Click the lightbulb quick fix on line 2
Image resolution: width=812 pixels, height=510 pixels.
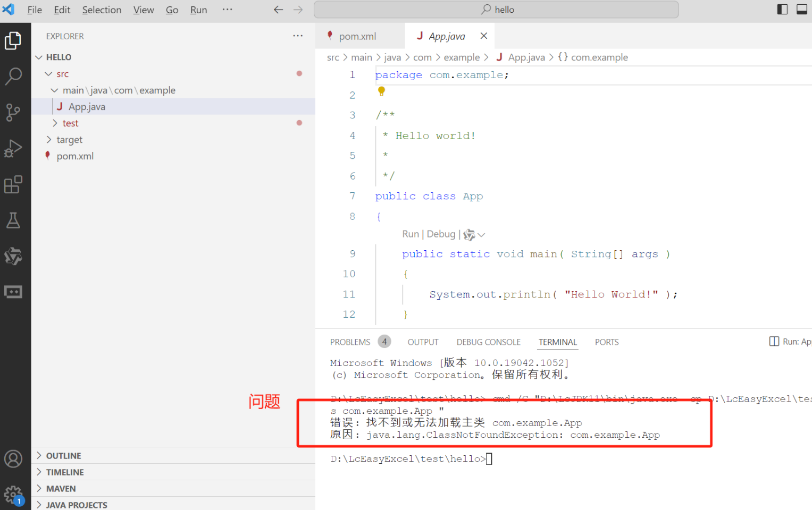click(x=381, y=91)
